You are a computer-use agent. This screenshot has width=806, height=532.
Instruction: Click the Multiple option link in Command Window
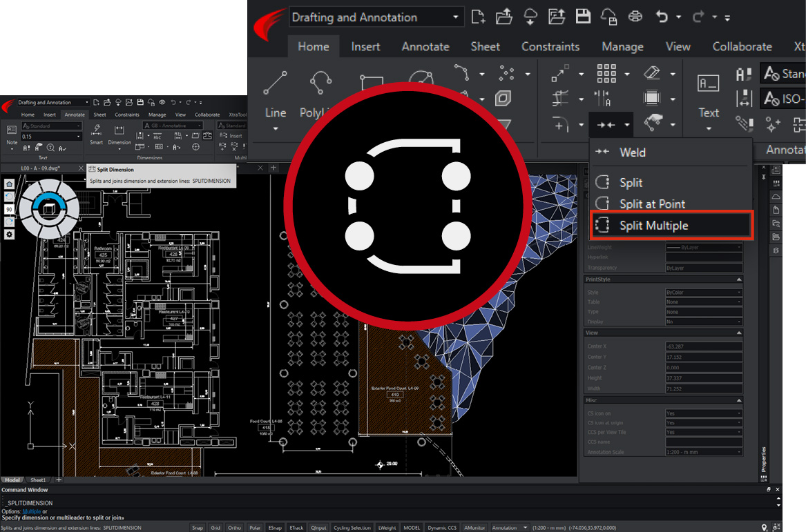(x=32, y=511)
